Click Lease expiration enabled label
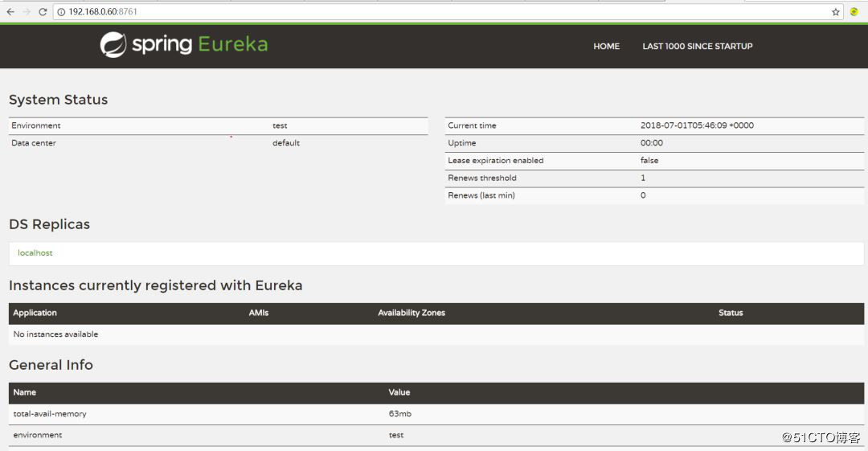Screen dimensions: 868x451 495,161
